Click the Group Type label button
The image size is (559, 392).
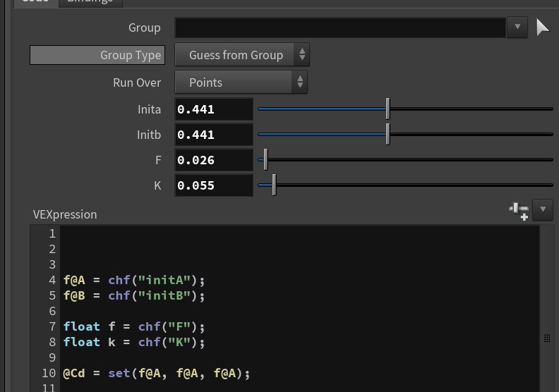(97, 55)
